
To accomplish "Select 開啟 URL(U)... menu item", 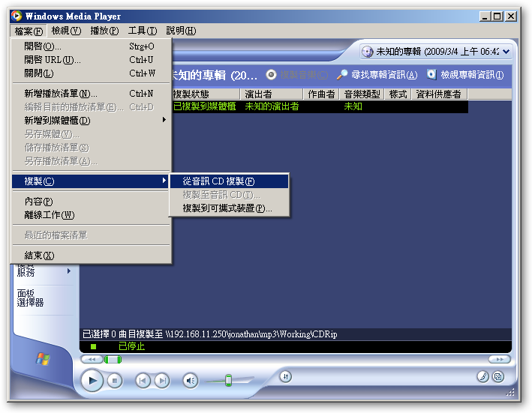I will tap(91, 60).
